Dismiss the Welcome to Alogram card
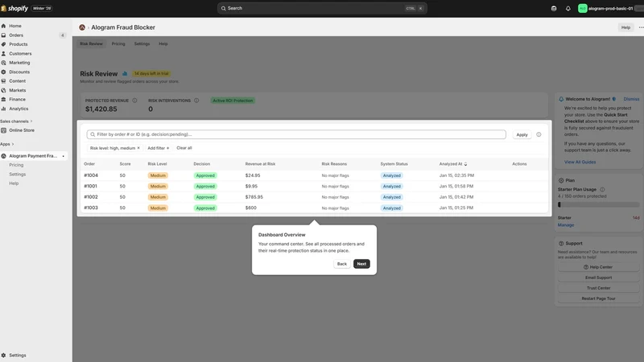This screenshot has height=362, width=644. click(631, 99)
